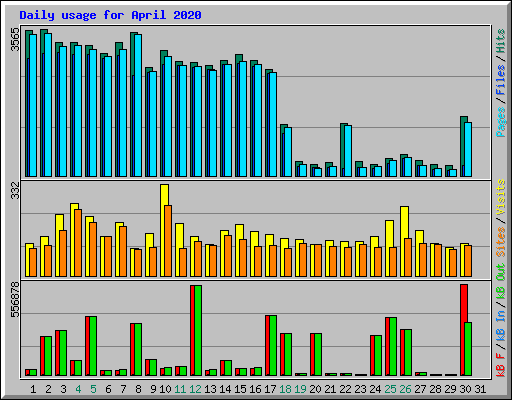The height and width of the screenshot is (400, 512).
Task: Click the orange Sites bar for day 4
Action: tap(78, 243)
